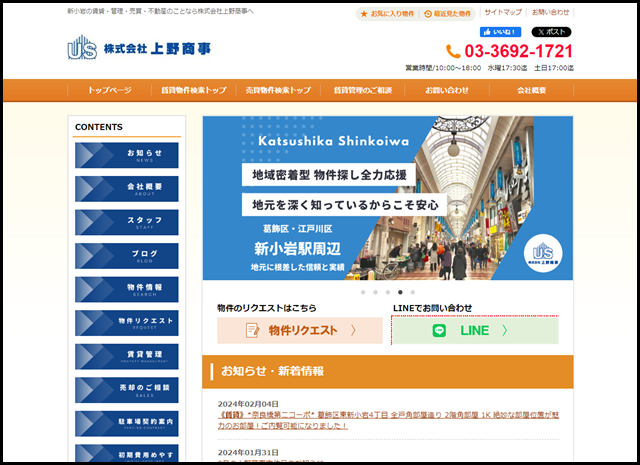
Task: Select fifth carousel dot indicator
Action: pos(413,292)
